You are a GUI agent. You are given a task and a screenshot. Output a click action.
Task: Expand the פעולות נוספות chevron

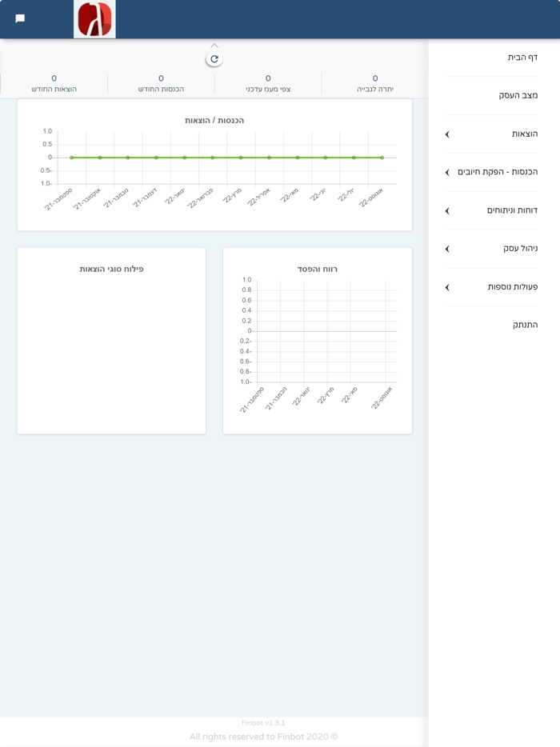447,287
